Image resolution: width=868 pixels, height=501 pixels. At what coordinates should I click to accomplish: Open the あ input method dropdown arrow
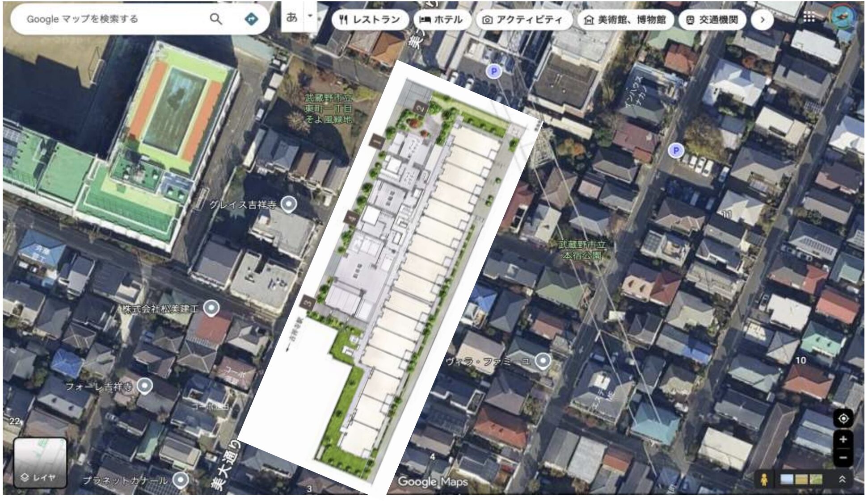click(310, 17)
